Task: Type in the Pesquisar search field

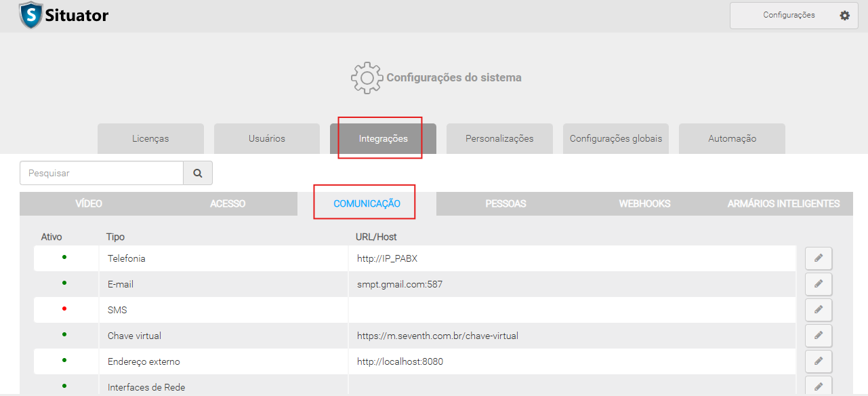Action: tap(102, 173)
